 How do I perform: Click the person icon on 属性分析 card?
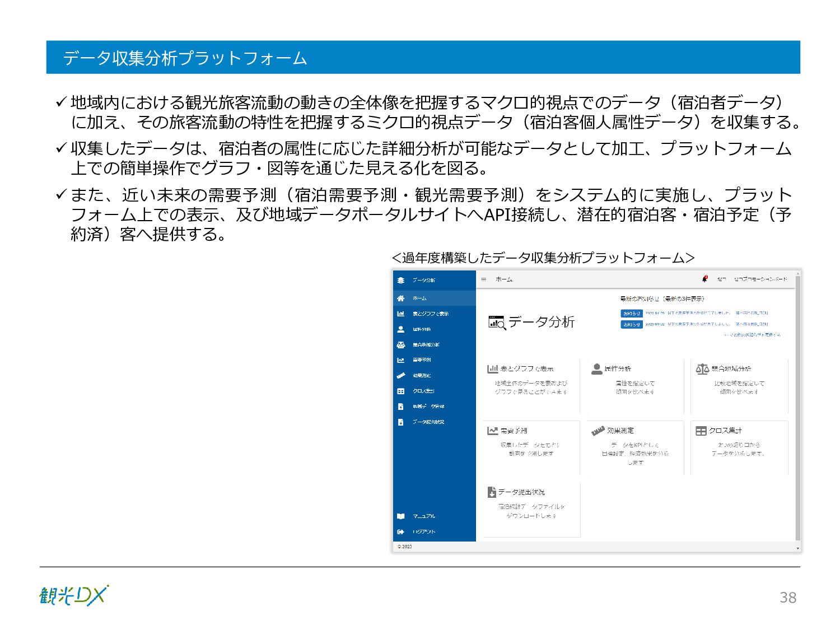pyautogui.click(x=596, y=368)
